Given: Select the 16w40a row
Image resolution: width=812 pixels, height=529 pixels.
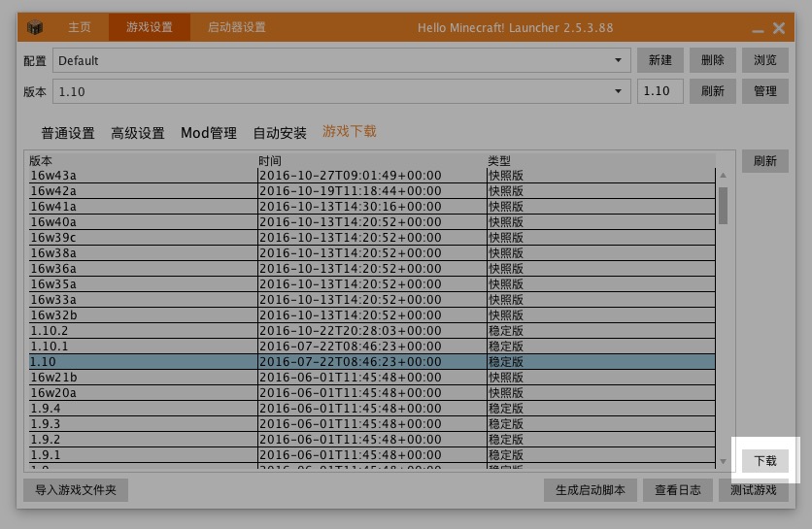Looking at the screenshot, I should point(372,221).
